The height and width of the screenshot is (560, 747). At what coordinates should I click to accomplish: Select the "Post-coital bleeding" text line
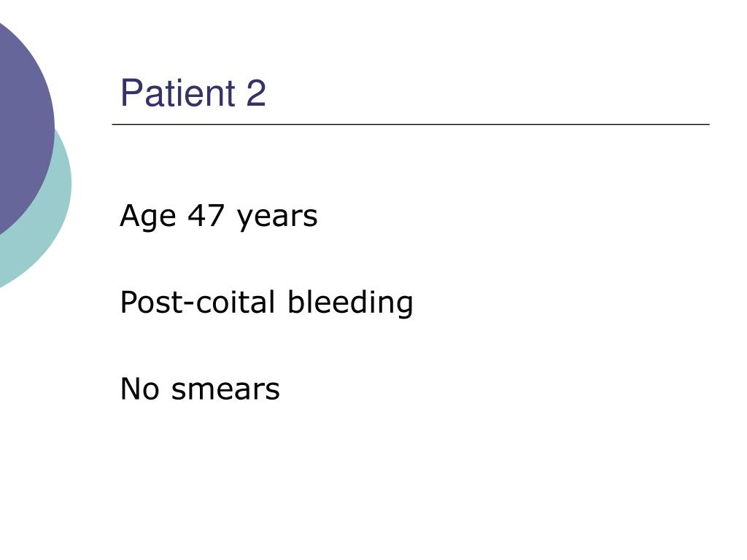[266, 303]
